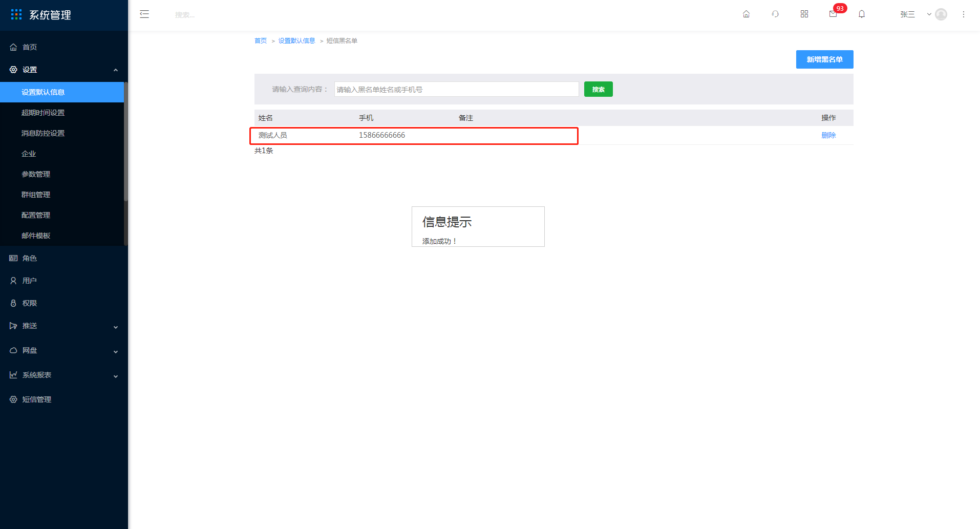Screen dimensions: 980x529
Task: Expand the 网盘 sidebar section
Action: pos(64,350)
